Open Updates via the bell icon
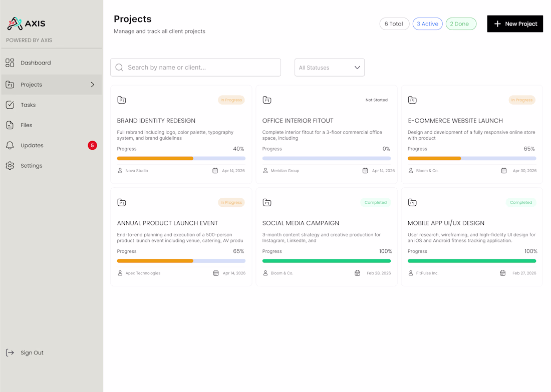The image size is (551, 392). pos(10,145)
